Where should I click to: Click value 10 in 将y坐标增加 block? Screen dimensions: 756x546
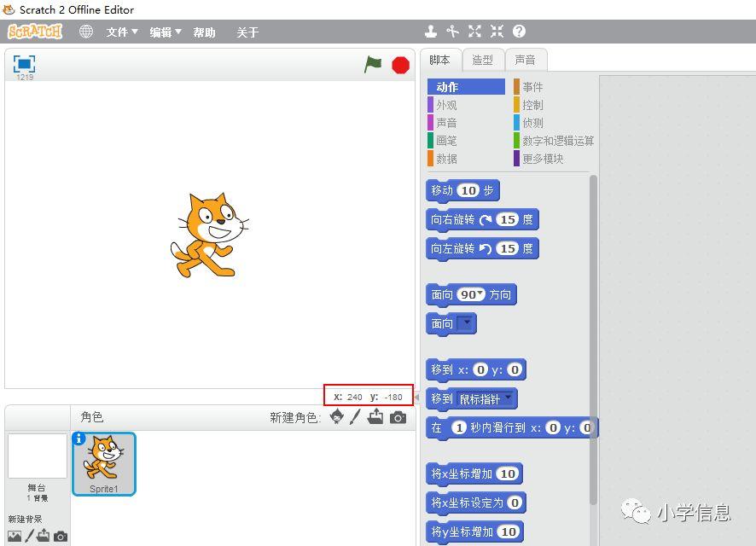pyautogui.click(x=509, y=531)
